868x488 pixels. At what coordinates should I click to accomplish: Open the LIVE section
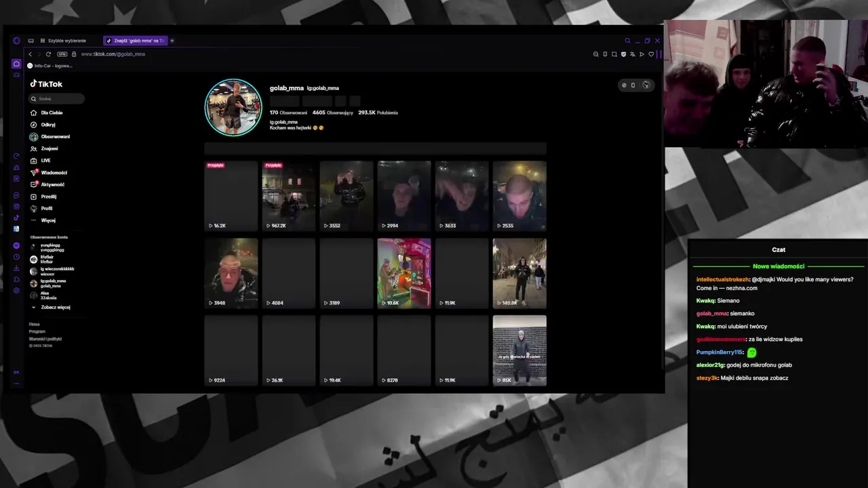[x=41, y=161]
